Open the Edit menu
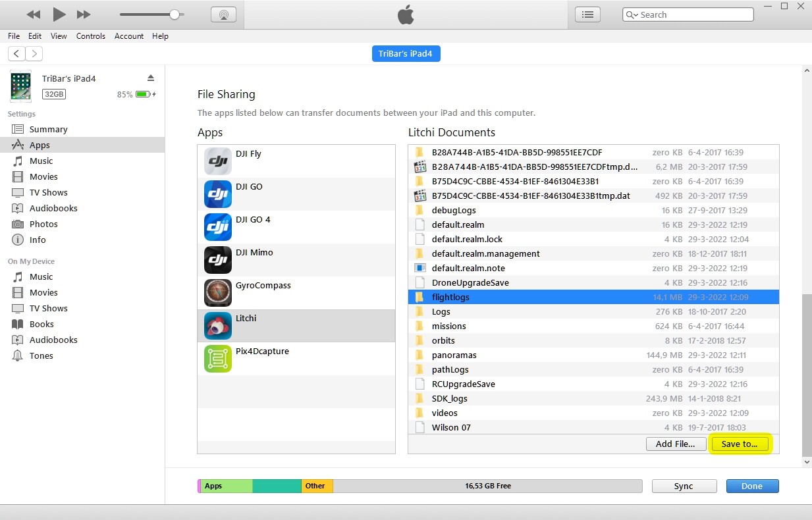The image size is (812, 520). 35,36
